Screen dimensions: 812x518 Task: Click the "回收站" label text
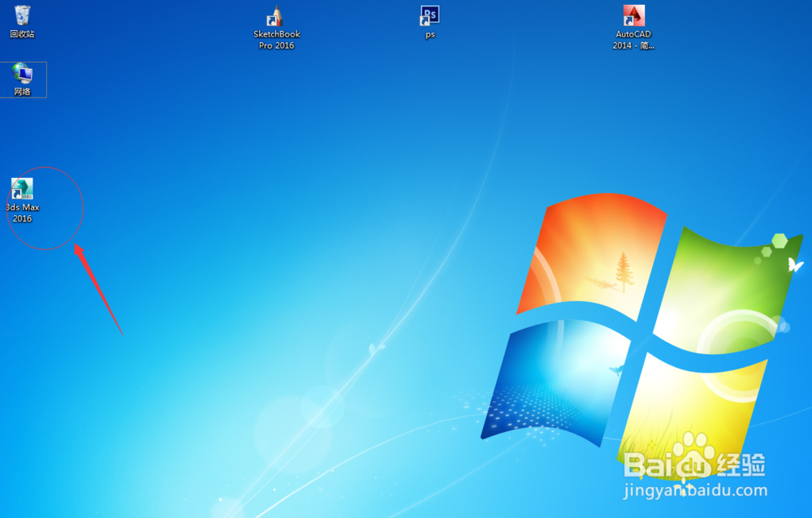point(22,34)
